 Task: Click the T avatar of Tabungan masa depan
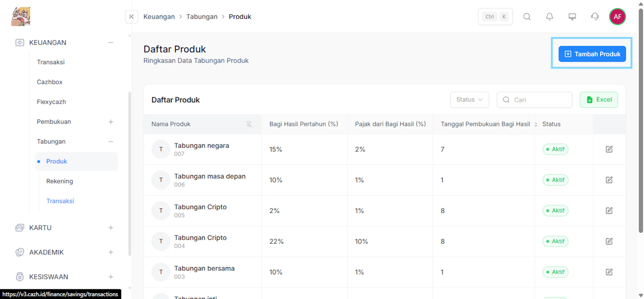161,180
